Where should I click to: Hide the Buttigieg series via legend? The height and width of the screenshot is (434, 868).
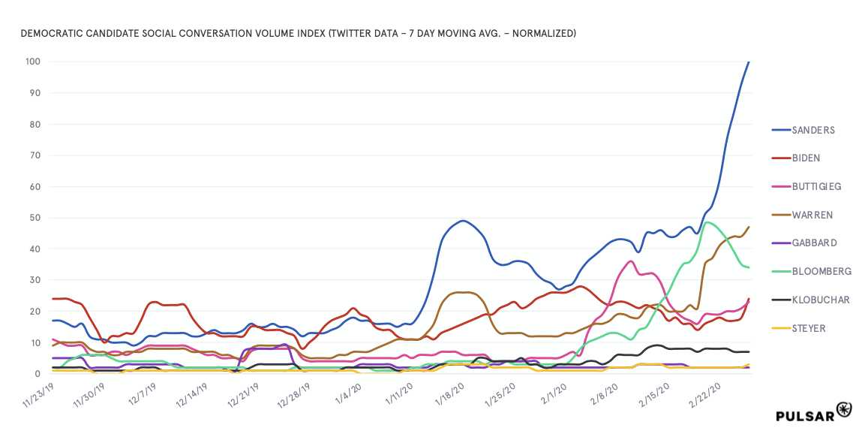(817, 186)
